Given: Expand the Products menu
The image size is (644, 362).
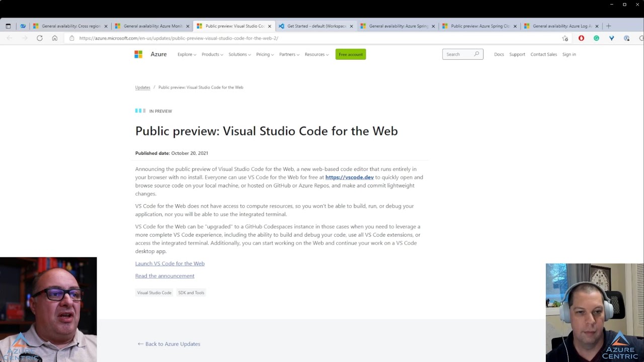Looking at the screenshot, I should [x=212, y=54].
